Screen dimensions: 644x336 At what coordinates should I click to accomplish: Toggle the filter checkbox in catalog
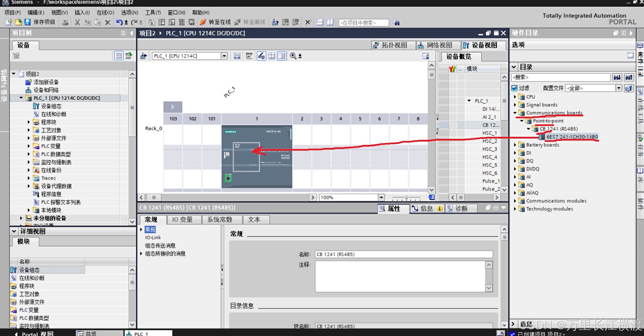(514, 88)
